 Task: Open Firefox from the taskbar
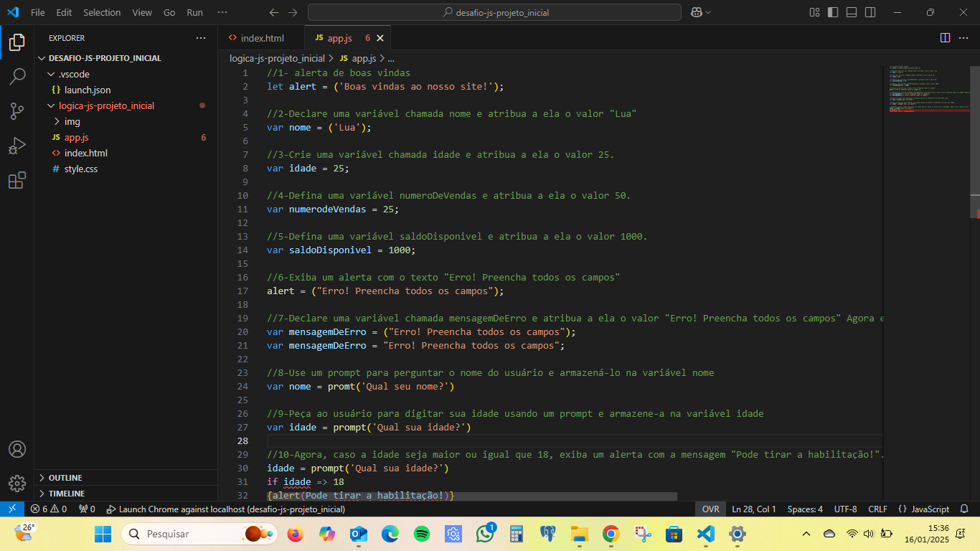[295, 534]
